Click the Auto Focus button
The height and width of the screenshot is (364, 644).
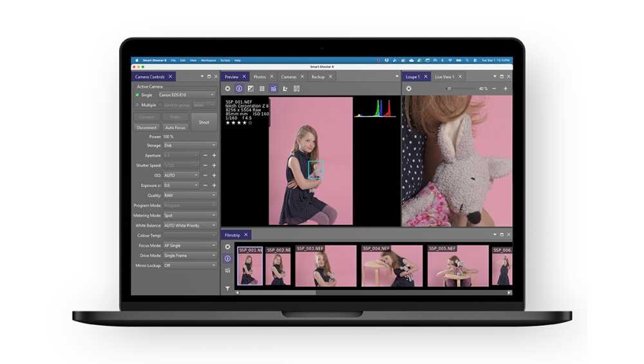click(175, 128)
